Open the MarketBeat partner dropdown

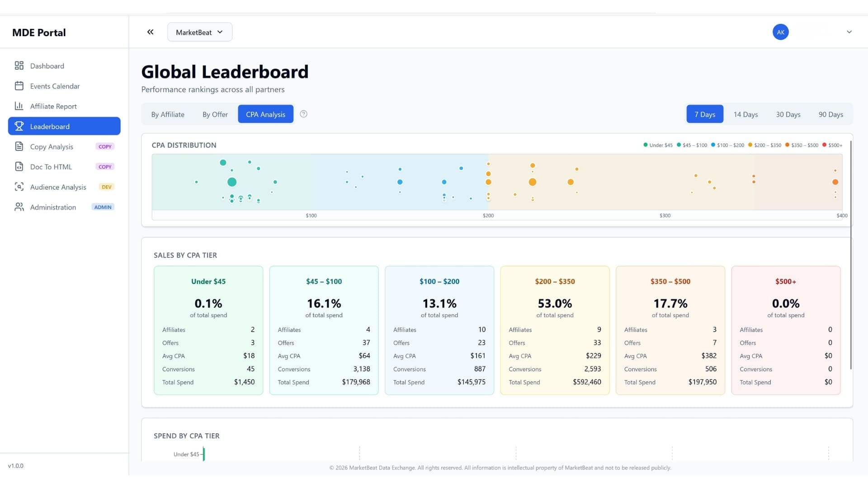199,32
